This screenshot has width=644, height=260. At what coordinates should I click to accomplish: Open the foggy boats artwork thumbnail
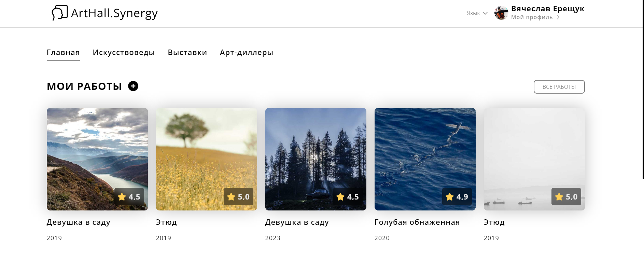click(x=534, y=159)
